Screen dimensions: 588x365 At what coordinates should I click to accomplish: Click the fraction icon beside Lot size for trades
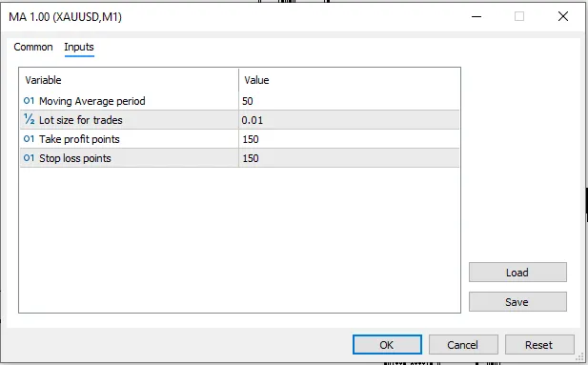(x=29, y=120)
